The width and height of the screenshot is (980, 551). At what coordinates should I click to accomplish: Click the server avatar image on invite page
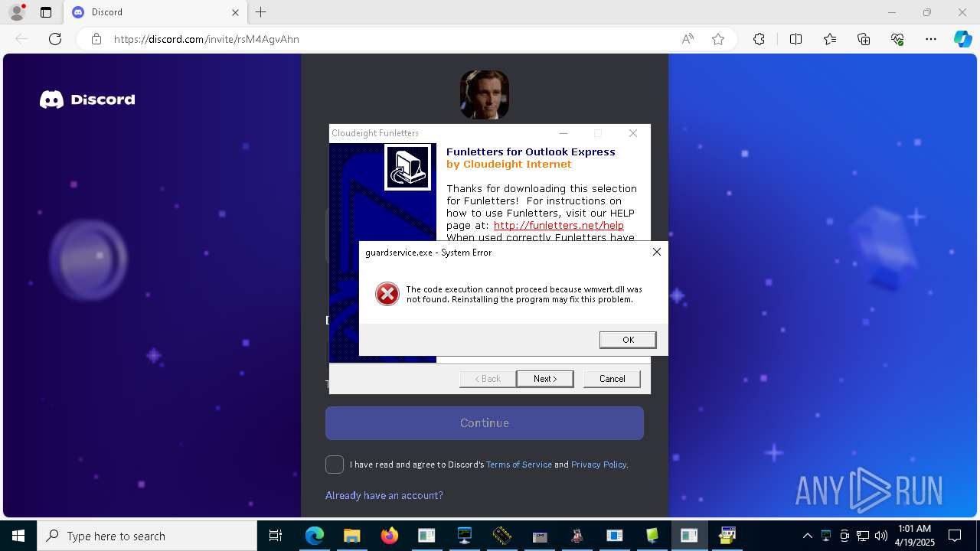point(485,95)
